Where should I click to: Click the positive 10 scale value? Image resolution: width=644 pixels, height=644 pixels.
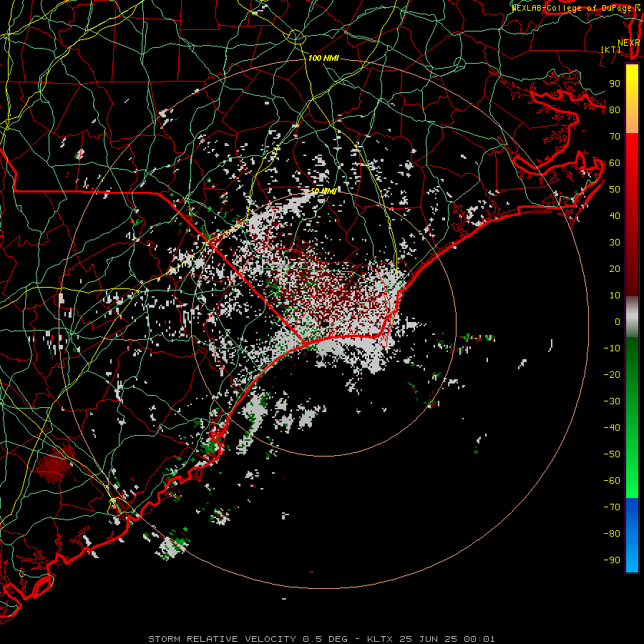[x=615, y=296]
